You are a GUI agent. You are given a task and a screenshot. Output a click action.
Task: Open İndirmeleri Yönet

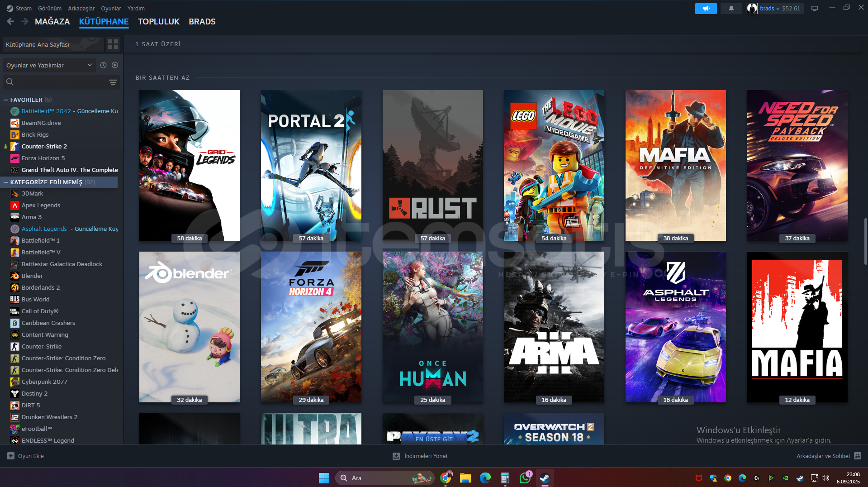420,456
